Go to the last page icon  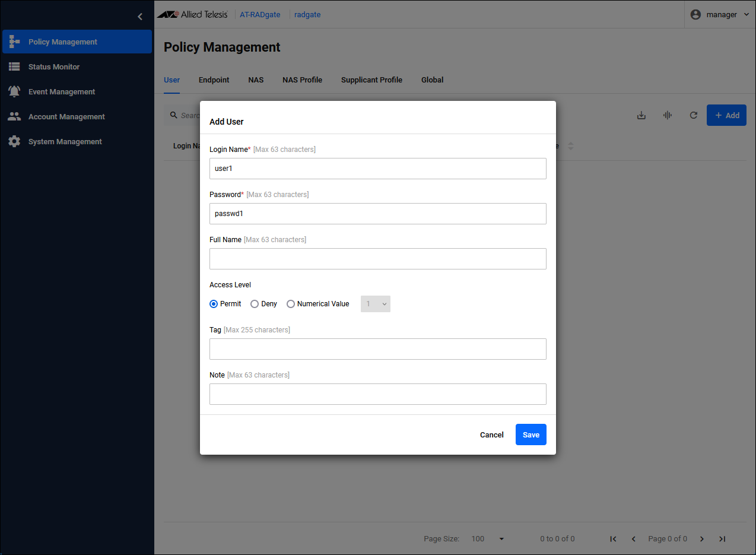pyautogui.click(x=722, y=539)
